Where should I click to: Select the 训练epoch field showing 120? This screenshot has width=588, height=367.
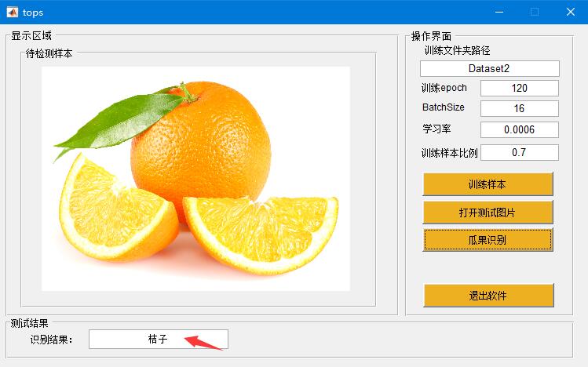[x=520, y=88]
